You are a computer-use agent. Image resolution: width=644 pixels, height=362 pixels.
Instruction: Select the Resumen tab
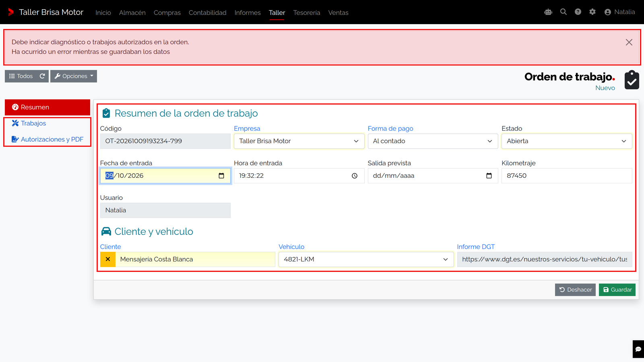click(47, 107)
